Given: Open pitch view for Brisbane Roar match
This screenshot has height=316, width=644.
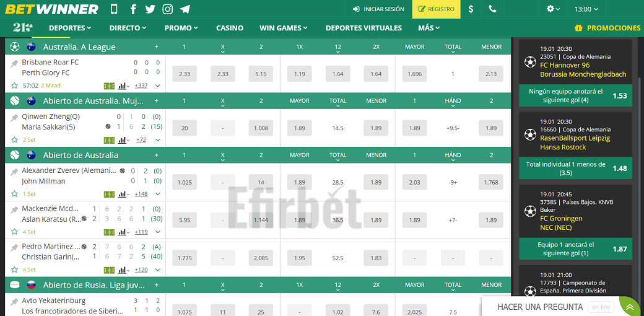Looking at the screenshot, I should pos(109,86).
